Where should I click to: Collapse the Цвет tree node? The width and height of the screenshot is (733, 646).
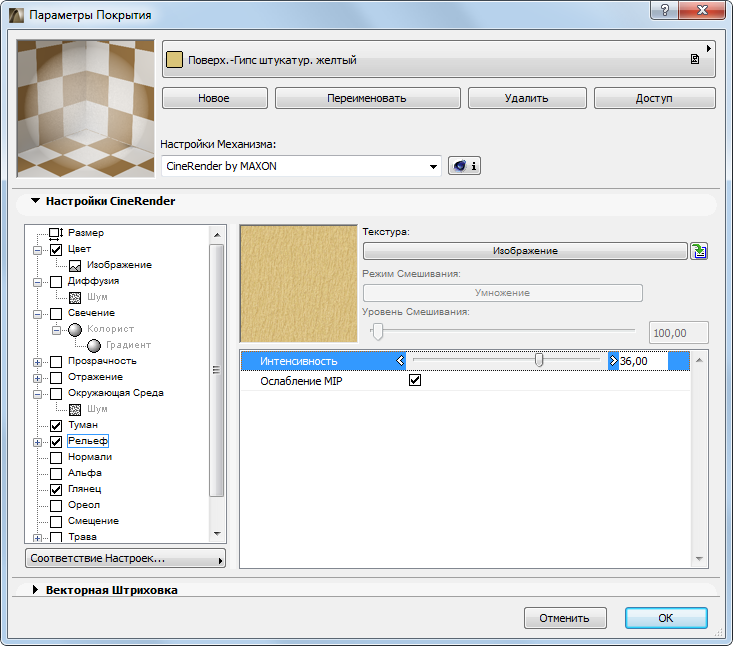pyautogui.click(x=37, y=251)
